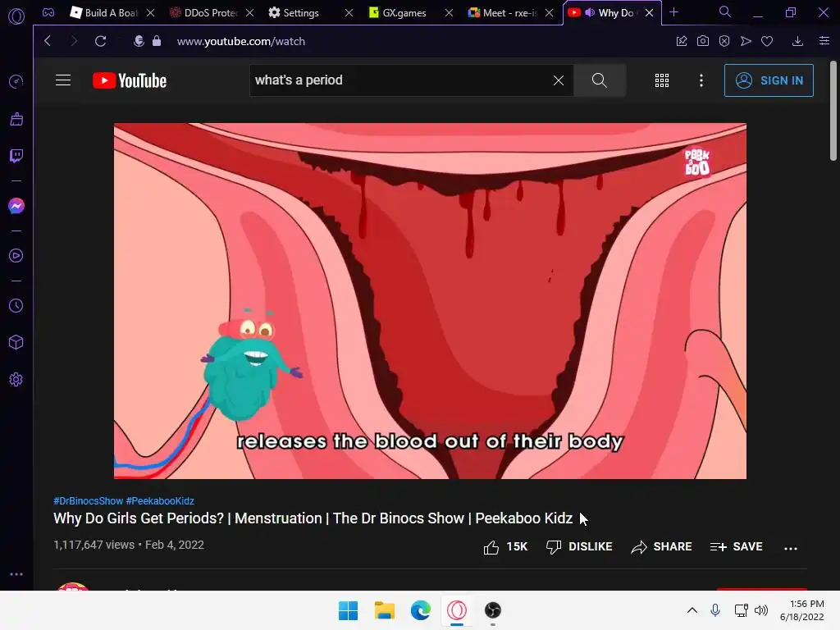
Task: Click the SIGN IN button
Action: [x=769, y=80]
